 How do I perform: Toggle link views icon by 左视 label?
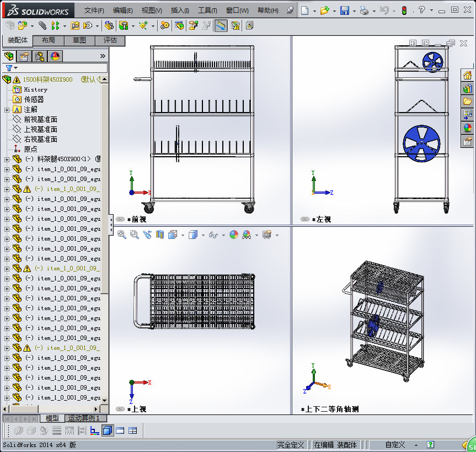(305, 219)
